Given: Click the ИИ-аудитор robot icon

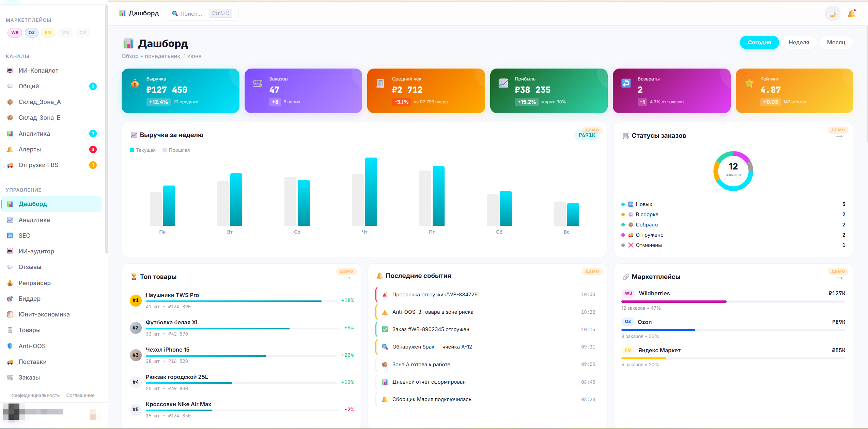Looking at the screenshot, I should point(10,251).
